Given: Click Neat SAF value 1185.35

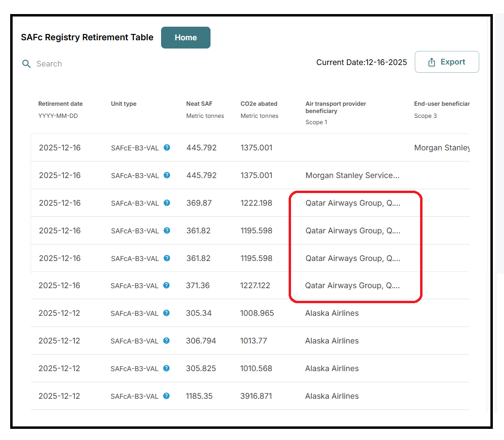Looking at the screenshot, I should pos(199,396).
